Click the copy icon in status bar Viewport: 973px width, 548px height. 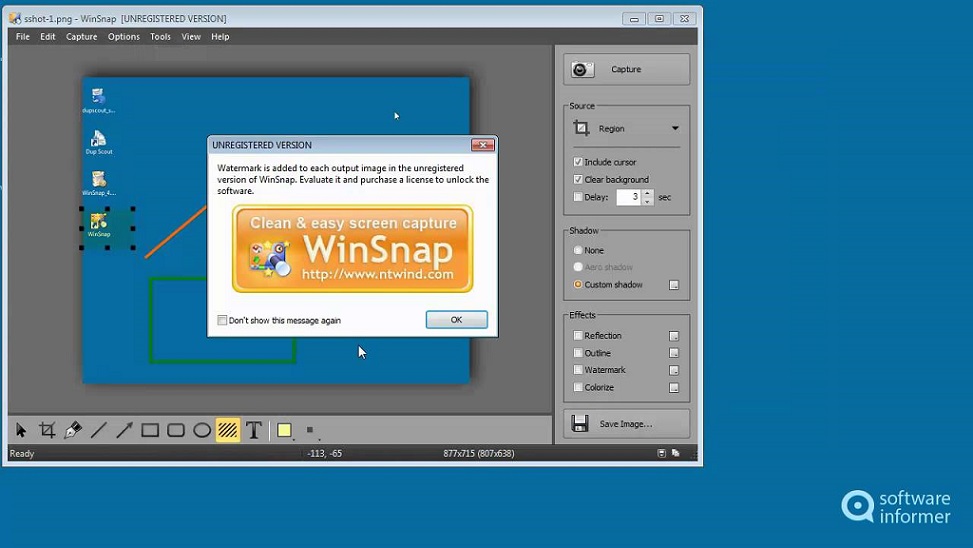pos(676,453)
